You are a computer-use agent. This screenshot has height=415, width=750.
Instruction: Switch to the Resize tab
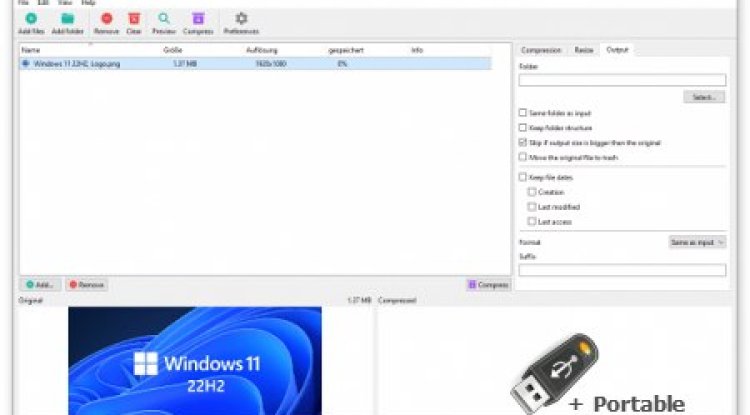(584, 50)
